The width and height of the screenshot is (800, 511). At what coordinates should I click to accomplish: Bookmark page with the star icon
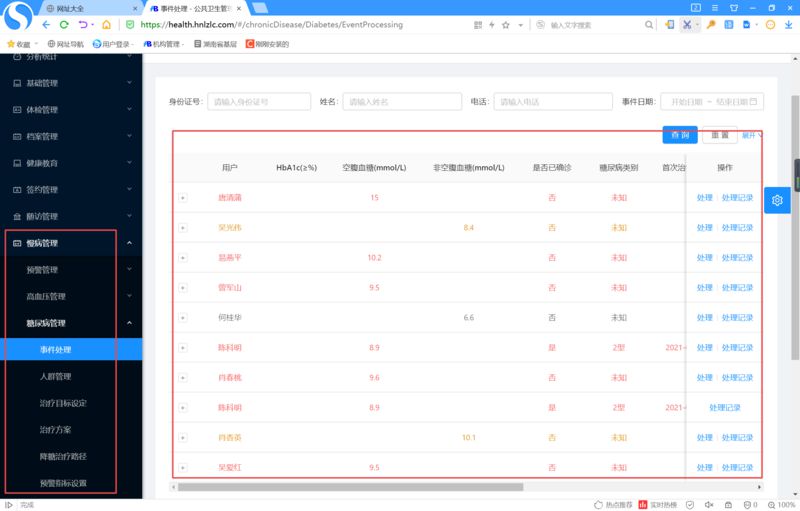pyautogui.click(x=506, y=24)
